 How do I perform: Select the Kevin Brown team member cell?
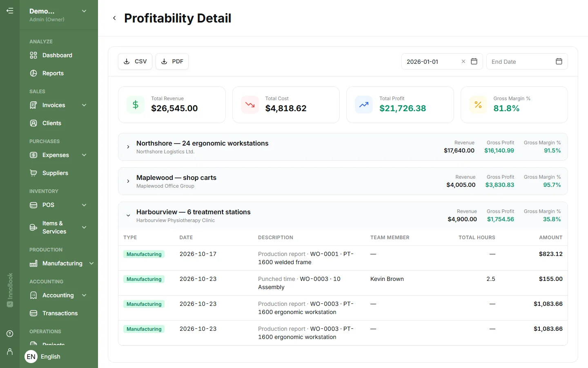(387, 279)
